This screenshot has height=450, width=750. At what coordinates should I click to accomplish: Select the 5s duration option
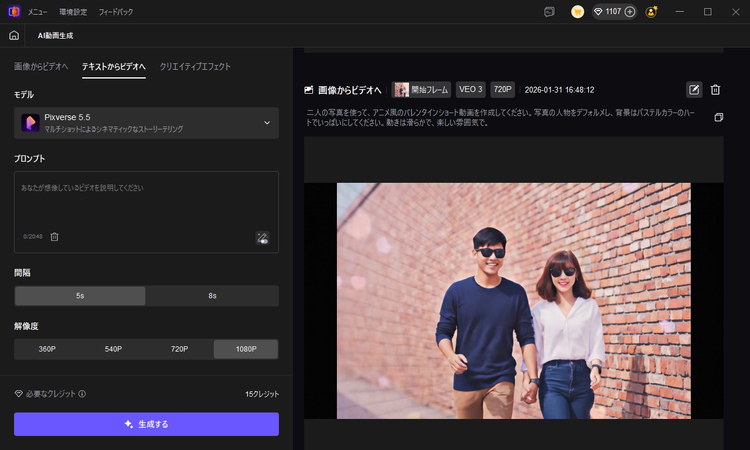pos(80,296)
